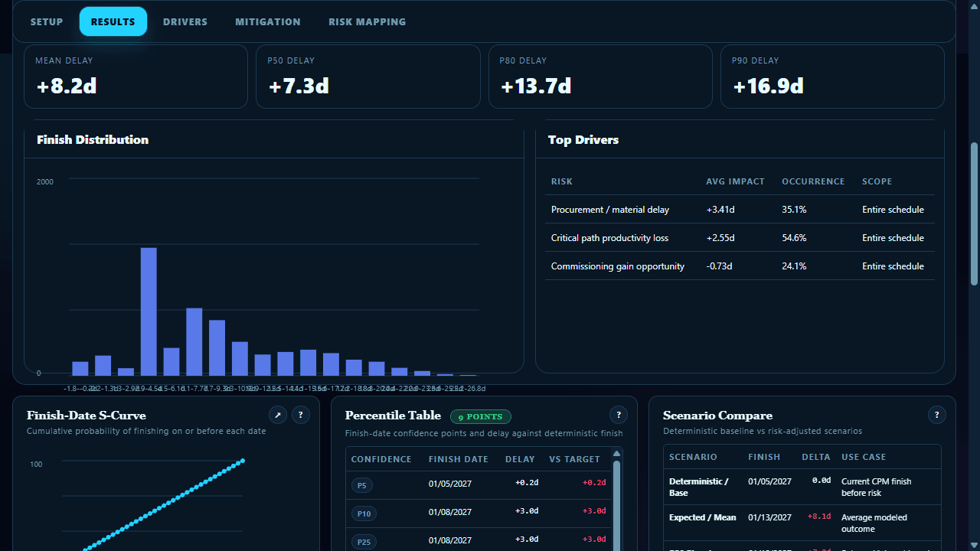This screenshot has height=551, width=980.
Task: Select Commissioning gain opportunity row
Action: 740,266
